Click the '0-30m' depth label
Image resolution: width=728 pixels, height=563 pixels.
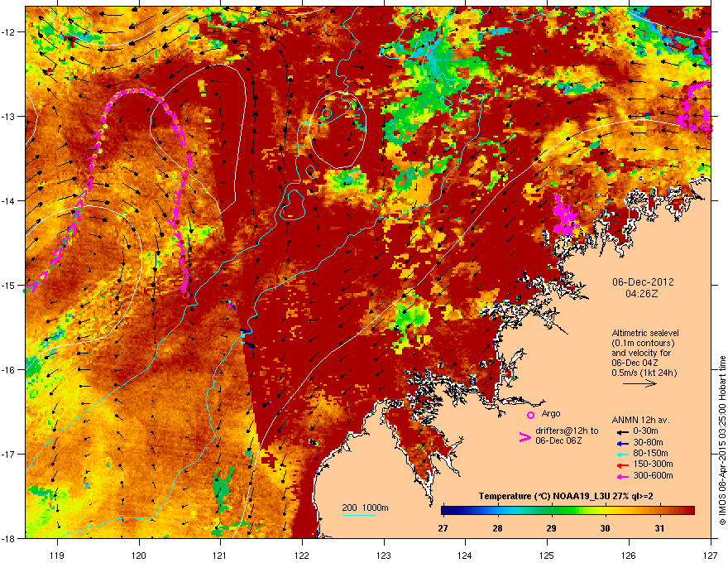[645, 431]
